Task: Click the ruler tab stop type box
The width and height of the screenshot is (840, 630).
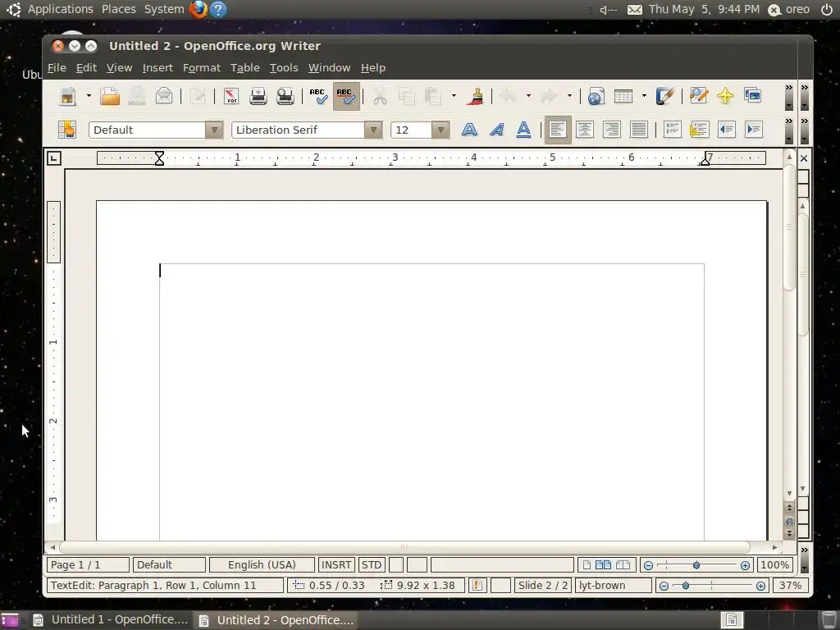Action: [x=54, y=158]
